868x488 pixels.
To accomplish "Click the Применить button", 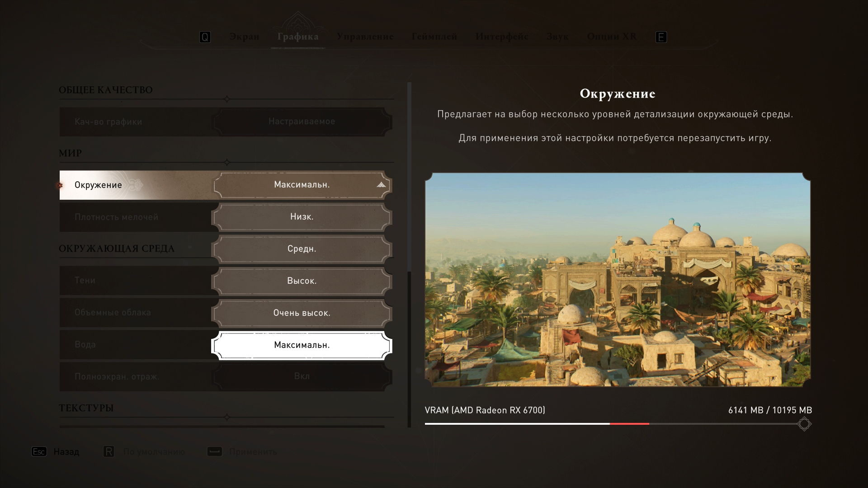I will [x=253, y=451].
